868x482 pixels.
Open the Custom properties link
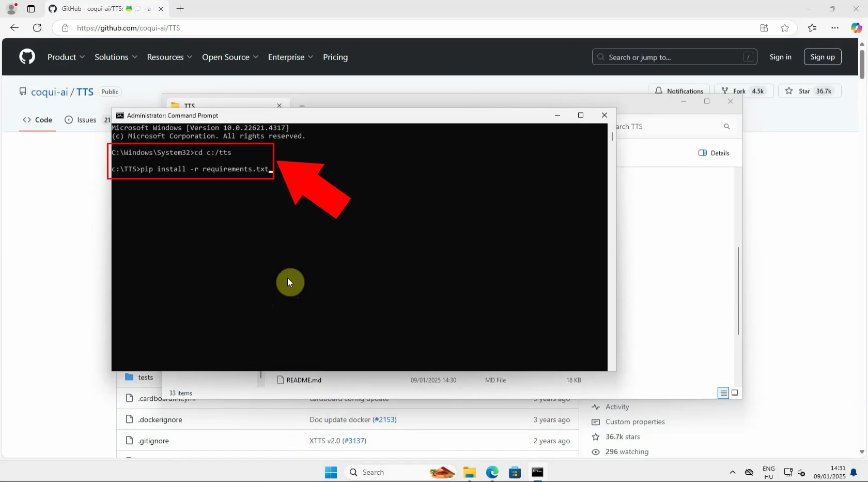point(635,422)
